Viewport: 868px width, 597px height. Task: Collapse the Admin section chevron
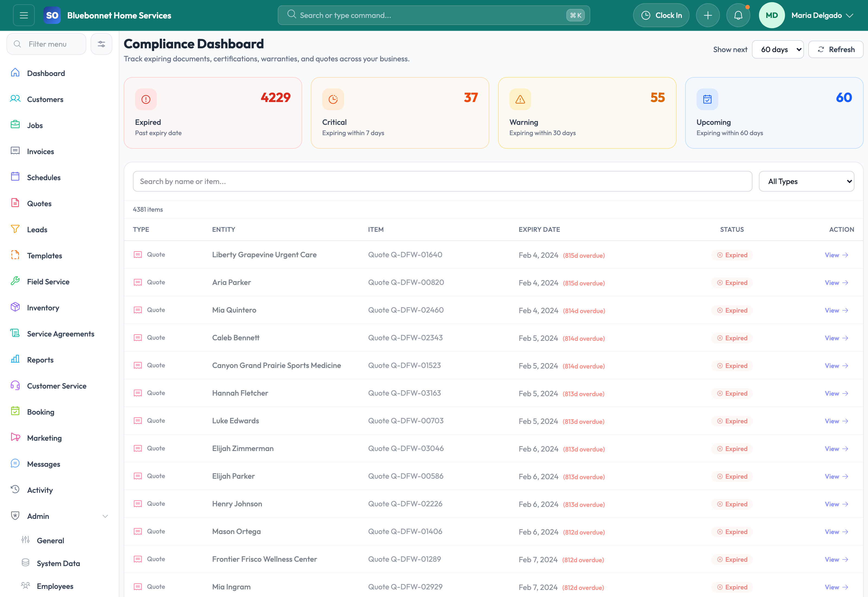pos(105,516)
